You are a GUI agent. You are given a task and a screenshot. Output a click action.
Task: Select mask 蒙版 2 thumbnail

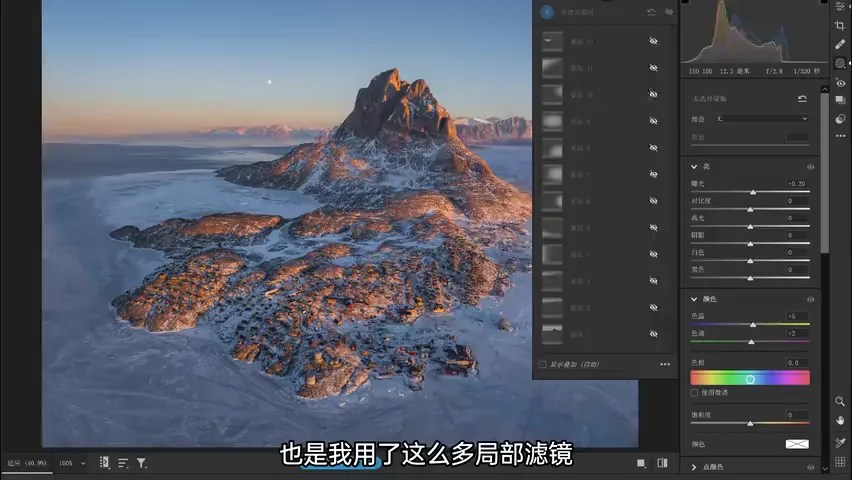coord(552,308)
